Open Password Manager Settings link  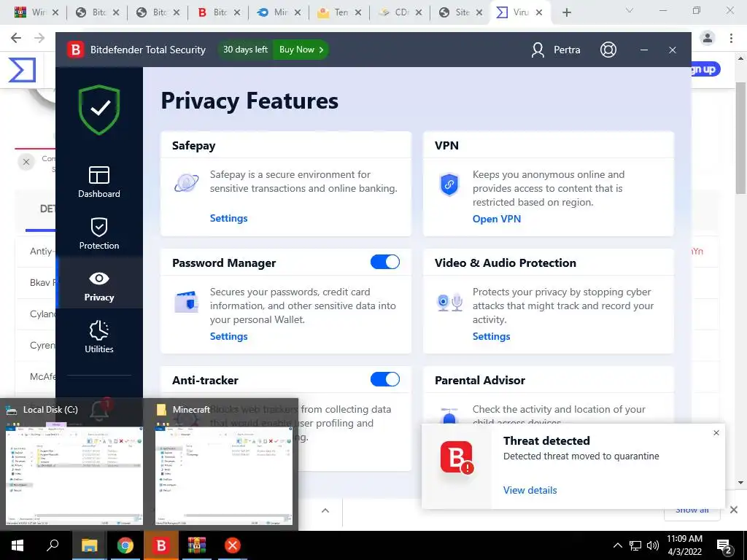coord(228,336)
